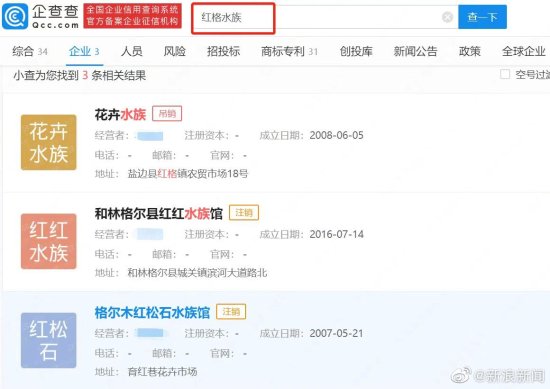Click the 吊销 status tag

coord(167,114)
